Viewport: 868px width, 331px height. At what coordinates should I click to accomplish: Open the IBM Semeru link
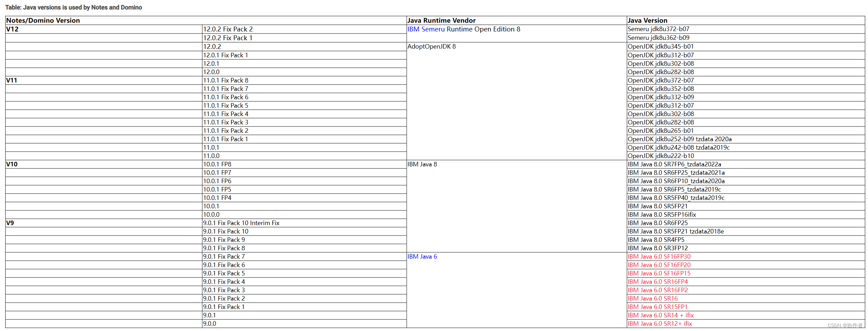[x=426, y=29]
